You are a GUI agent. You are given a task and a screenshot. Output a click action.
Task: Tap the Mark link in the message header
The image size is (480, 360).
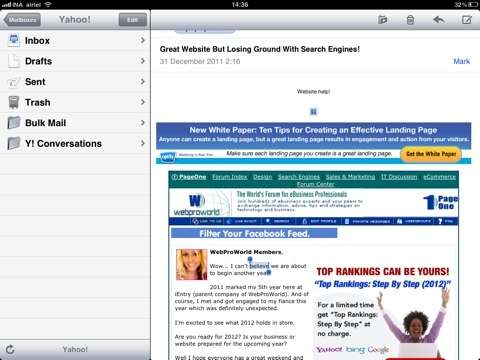tap(462, 61)
